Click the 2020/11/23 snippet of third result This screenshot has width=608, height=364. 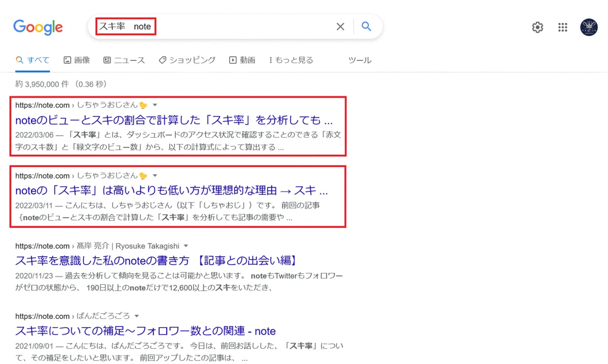[x=179, y=282]
